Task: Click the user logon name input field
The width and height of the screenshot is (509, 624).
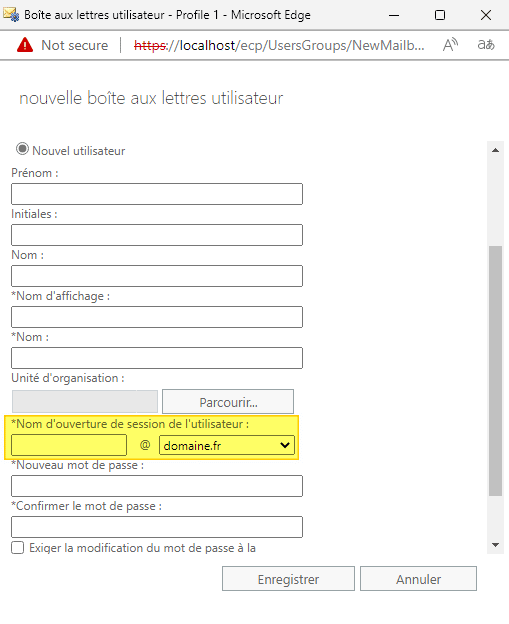Action: coord(69,445)
